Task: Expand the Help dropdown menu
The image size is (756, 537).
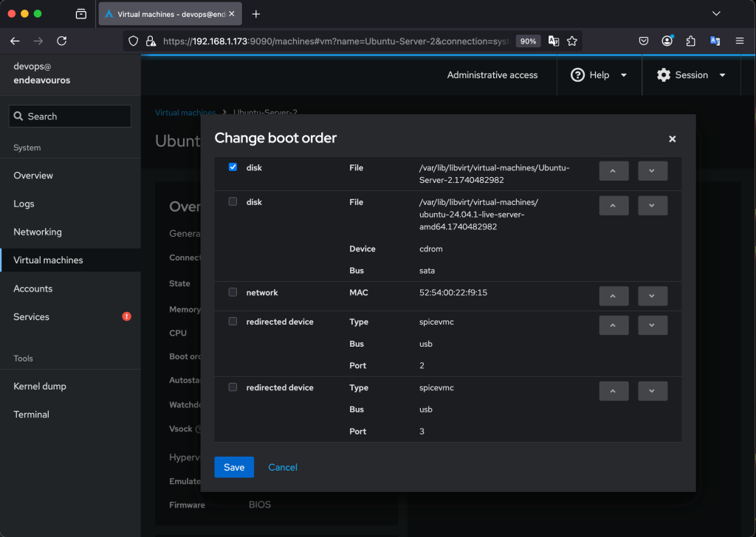Action: click(x=599, y=75)
